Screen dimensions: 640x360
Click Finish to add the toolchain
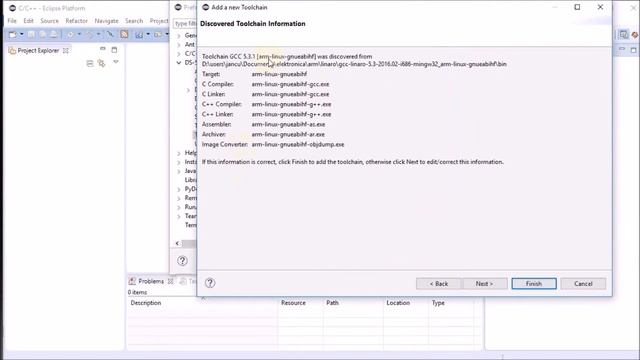pyautogui.click(x=534, y=284)
